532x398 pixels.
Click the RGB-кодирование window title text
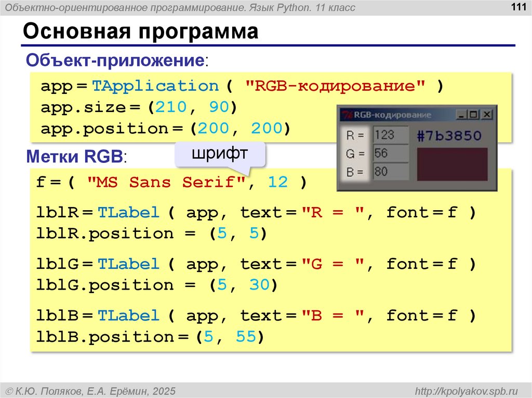[x=393, y=115]
